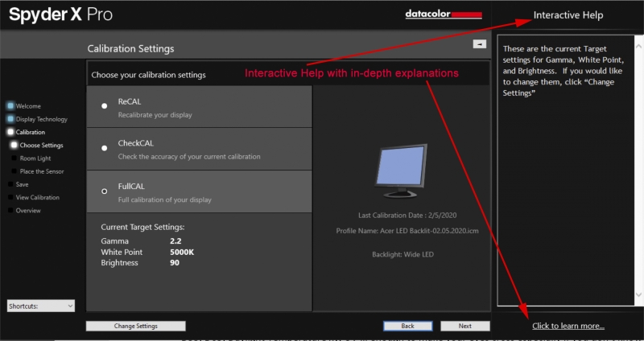Collapse the help panel with arrow button
The width and height of the screenshot is (644, 341).
point(479,44)
